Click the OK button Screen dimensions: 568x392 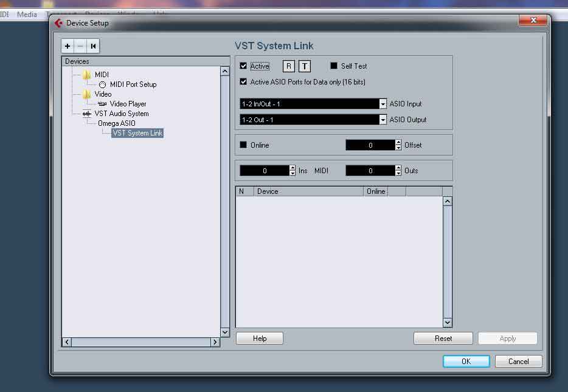tap(466, 361)
